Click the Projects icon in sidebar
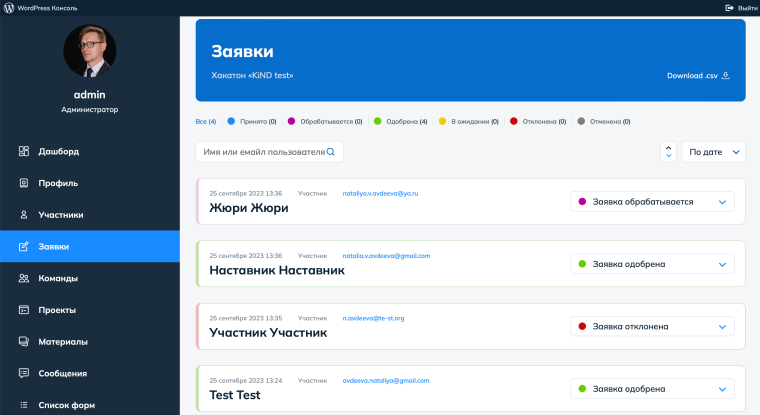The height and width of the screenshot is (415, 760). click(x=24, y=310)
